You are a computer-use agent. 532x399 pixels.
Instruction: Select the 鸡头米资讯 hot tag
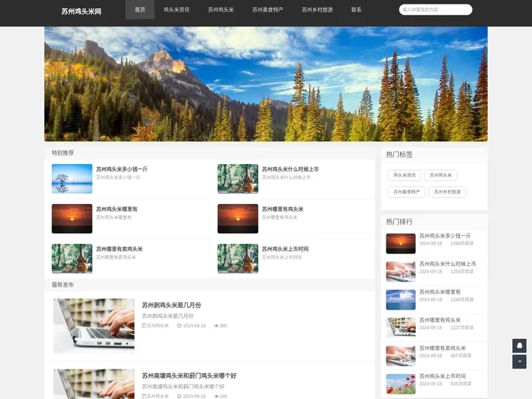click(x=404, y=175)
